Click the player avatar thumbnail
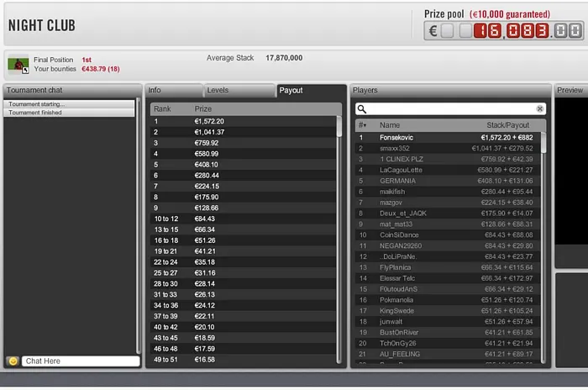This screenshot has height=390, width=588. (x=17, y=64)
